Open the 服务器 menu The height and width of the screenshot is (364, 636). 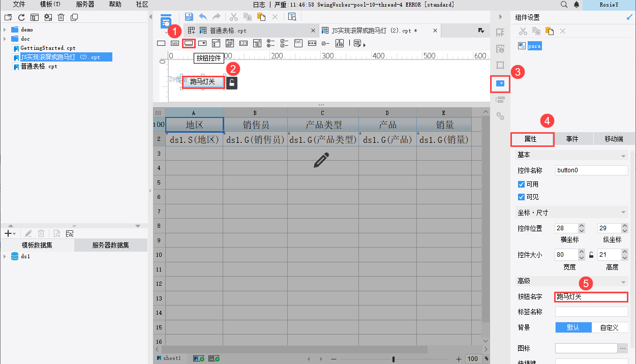(x=85, y=4)
